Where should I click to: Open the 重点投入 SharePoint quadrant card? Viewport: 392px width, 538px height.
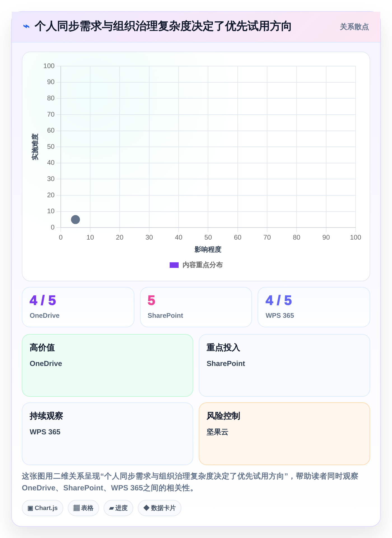click(284, 365)
